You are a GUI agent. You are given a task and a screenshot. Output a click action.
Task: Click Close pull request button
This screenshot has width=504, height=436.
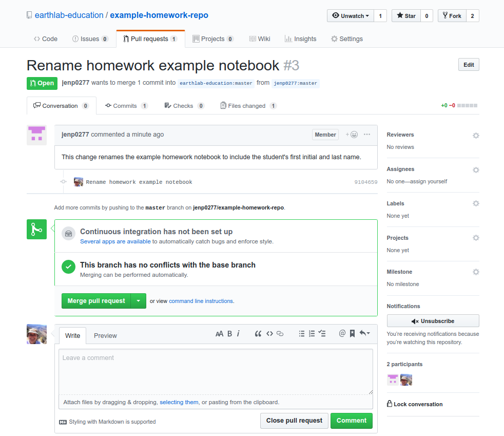(294, 421)
